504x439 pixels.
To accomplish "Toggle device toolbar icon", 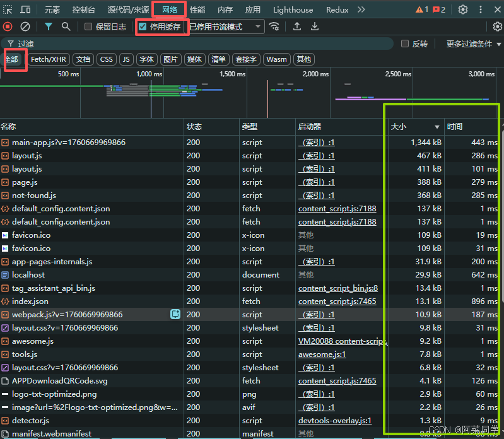I will 25,9.
